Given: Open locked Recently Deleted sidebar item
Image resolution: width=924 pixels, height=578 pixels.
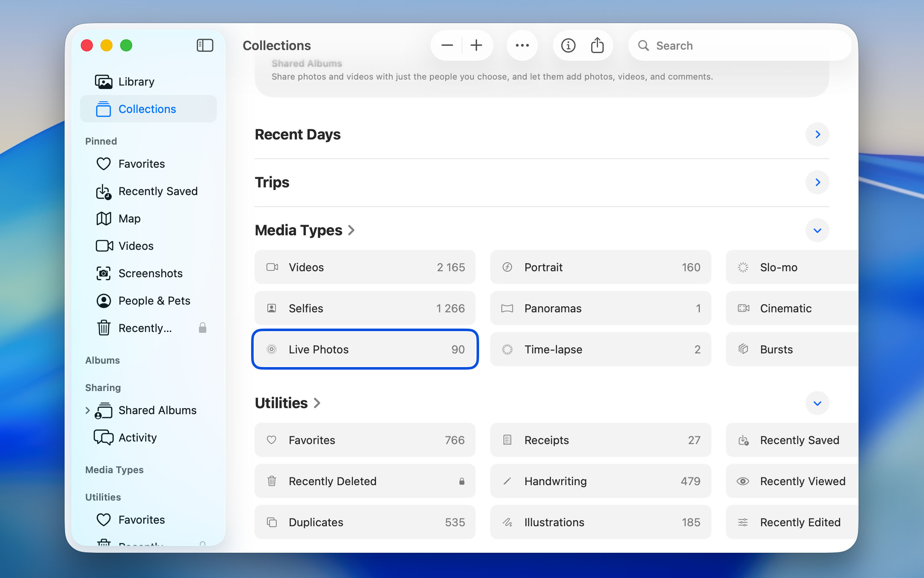Looking at the screenshot, I should click(148, 328).
